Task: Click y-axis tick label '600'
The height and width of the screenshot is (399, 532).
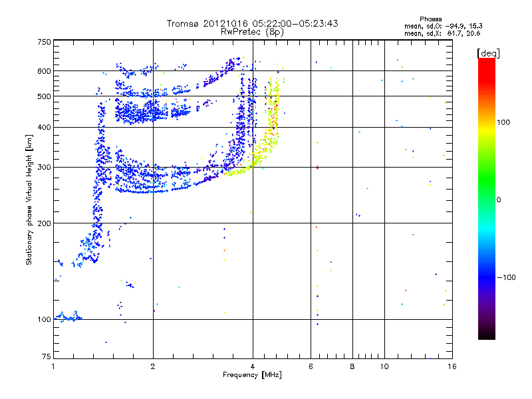Action: (44, 71)
